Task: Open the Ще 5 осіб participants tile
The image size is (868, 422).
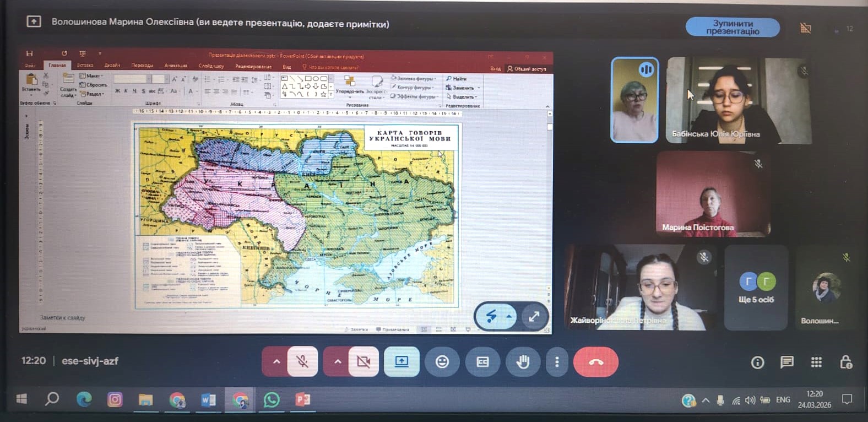Action: point(756,288)
